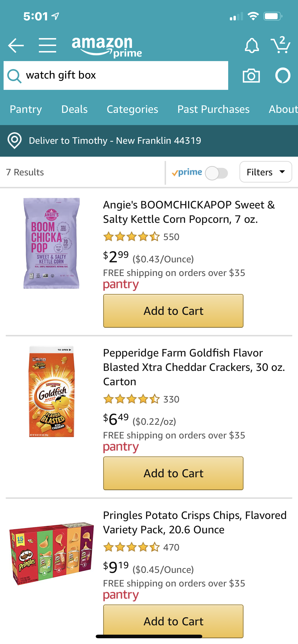Viewport: 298px width, 644px height.
Task: Add Goldfish crackers to cart
Action: [x=173, y=473]
